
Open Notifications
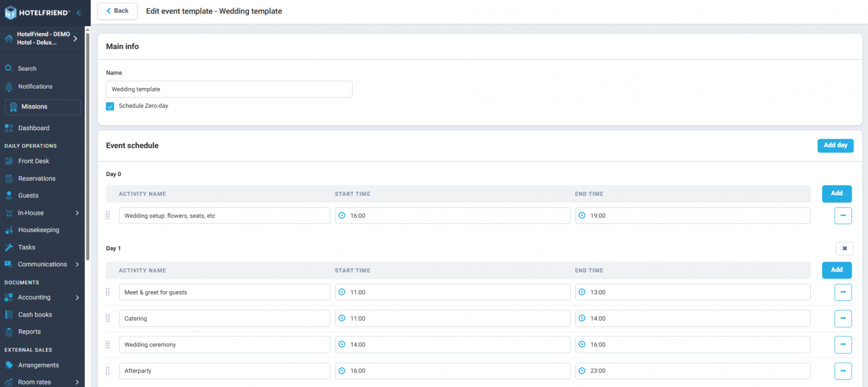35,86
